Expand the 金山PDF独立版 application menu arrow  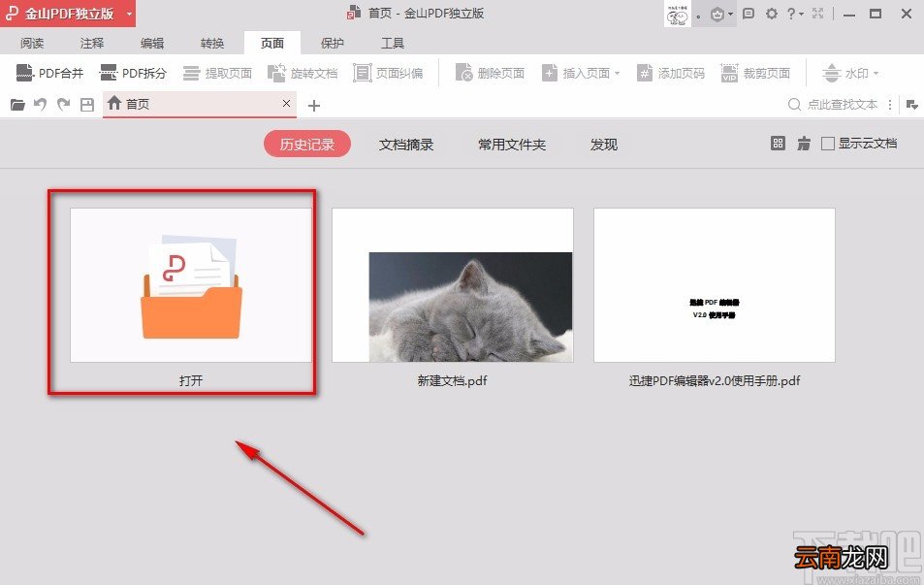[x=129, y=14]
